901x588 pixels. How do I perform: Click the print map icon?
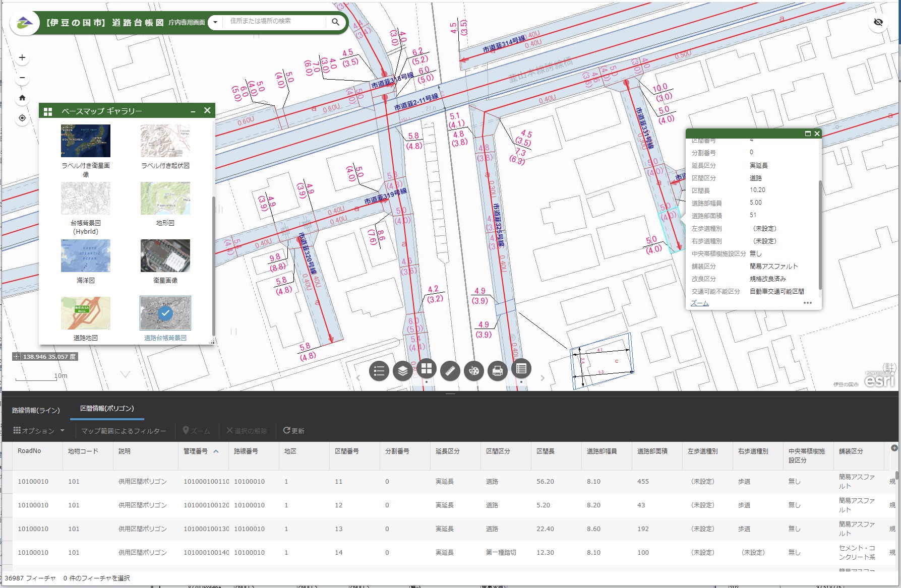click(x=497, y=371)
